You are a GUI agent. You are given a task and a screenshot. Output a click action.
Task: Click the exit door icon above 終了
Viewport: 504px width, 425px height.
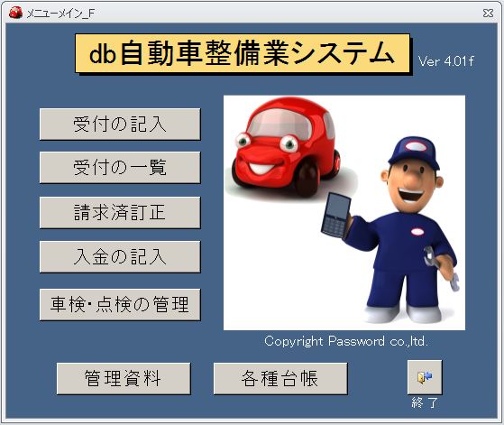pos(425,377)
